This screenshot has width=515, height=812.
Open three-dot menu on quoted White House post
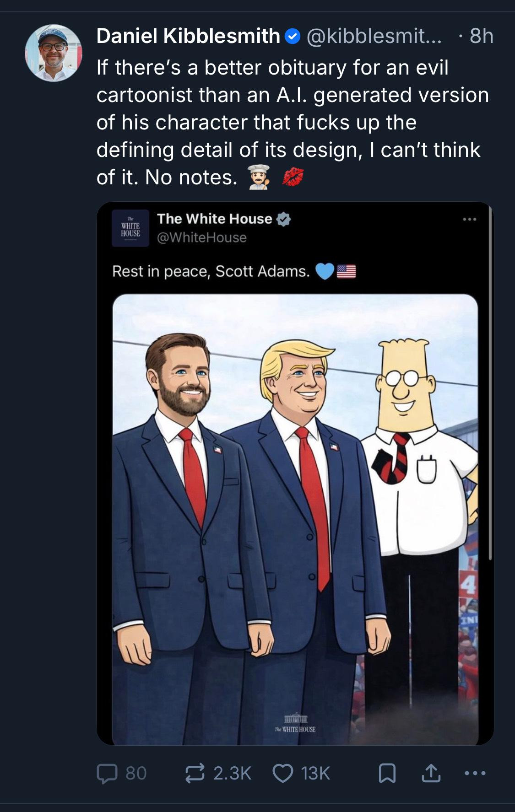click(470, 220)
